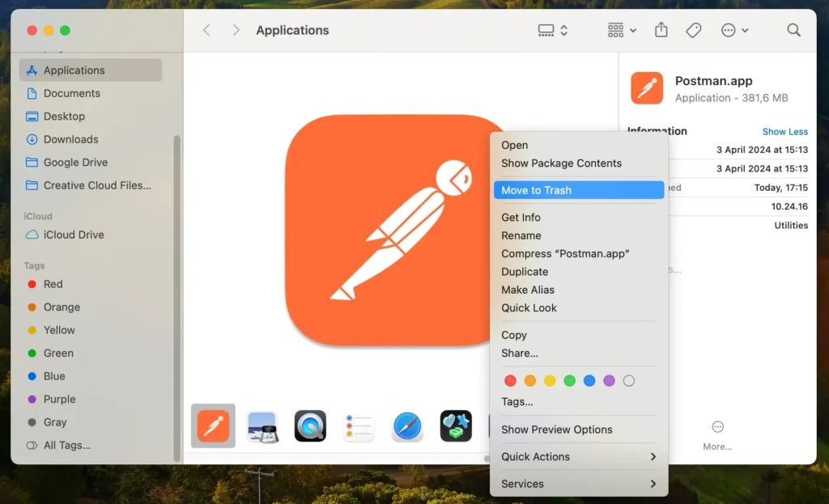Go back with the left arrow
Image resolution: width=829 pixels, height=504 pixels.
(206, 30)
